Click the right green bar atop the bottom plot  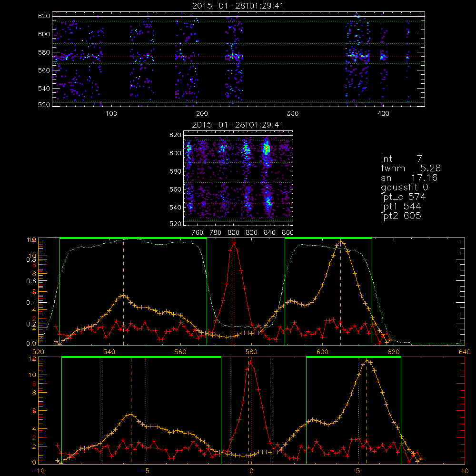click(354, 357)
